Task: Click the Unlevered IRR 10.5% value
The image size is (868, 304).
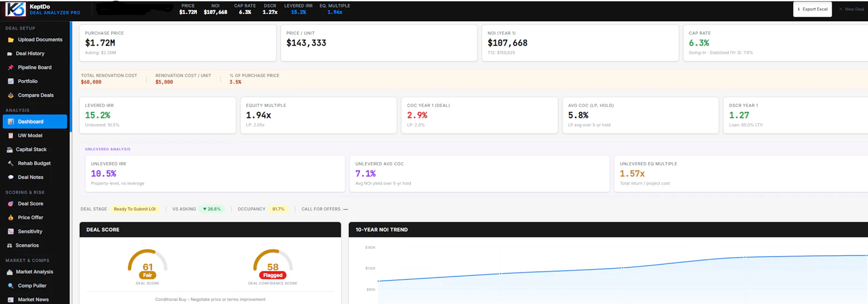Action: tap(104, 174)
